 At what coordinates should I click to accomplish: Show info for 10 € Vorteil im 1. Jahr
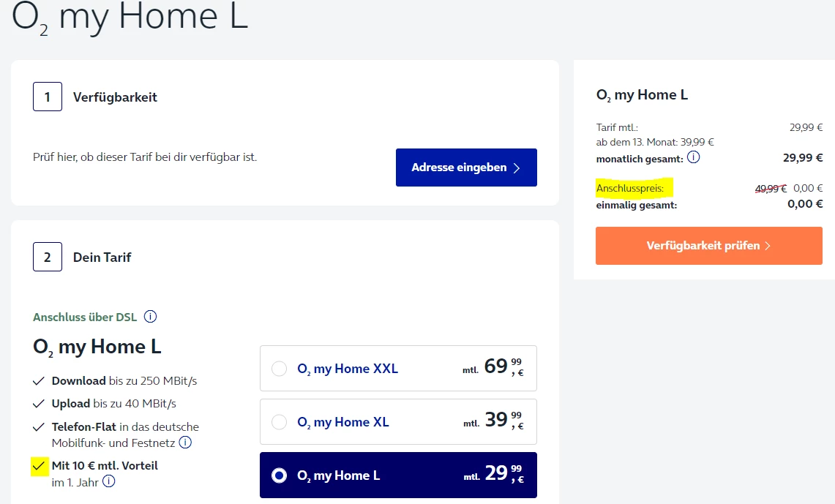109,481
